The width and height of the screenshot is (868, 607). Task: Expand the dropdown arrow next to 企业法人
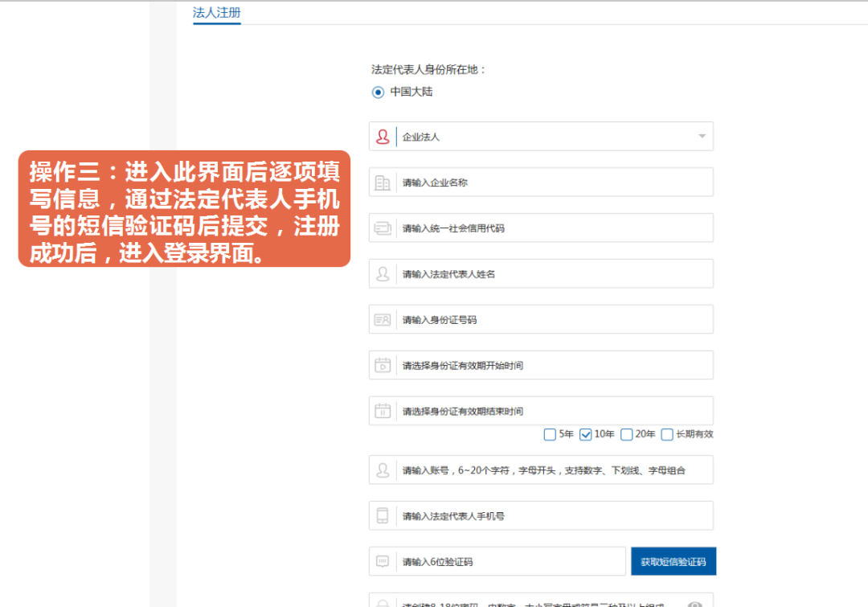(700, 136)
